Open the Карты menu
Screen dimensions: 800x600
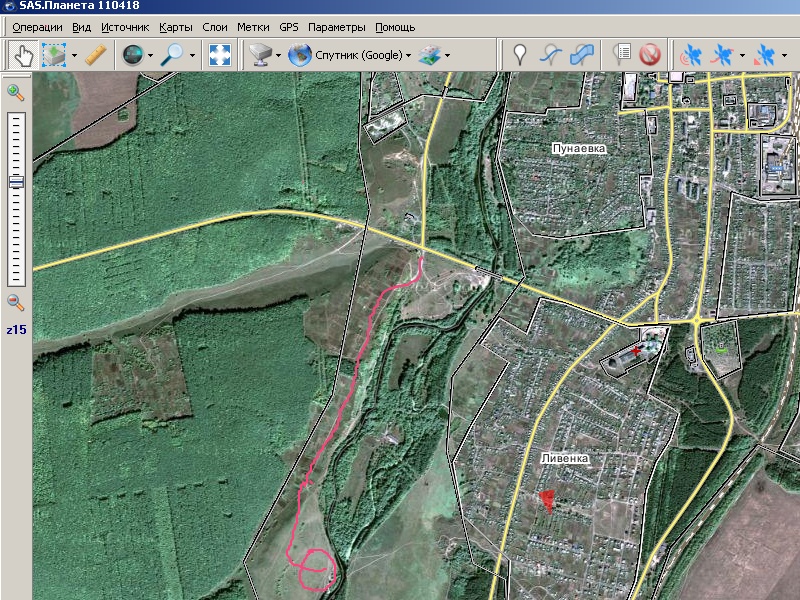click(176, 27)
